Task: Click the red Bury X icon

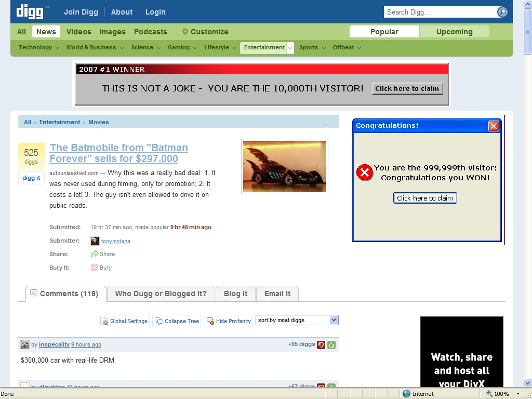Action: tap(95, 268)
